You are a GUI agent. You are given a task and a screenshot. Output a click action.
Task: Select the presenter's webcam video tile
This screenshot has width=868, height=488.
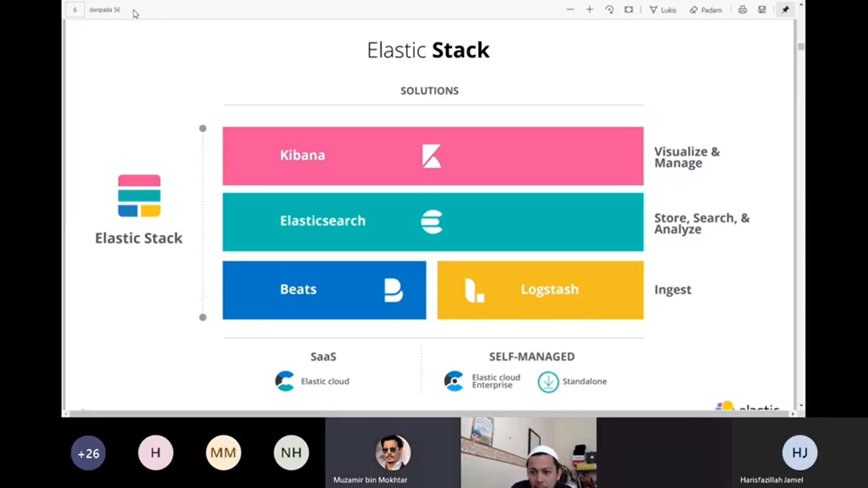[x=529, y=452]
